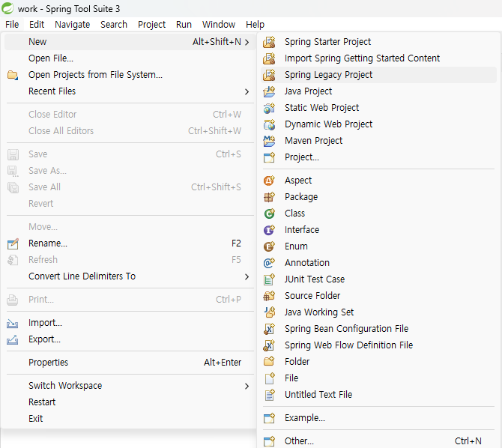The width and height of the screenshot is (502, 448).
Task: Click the Spring Web Flow Definition File icon
Action: 269,345
